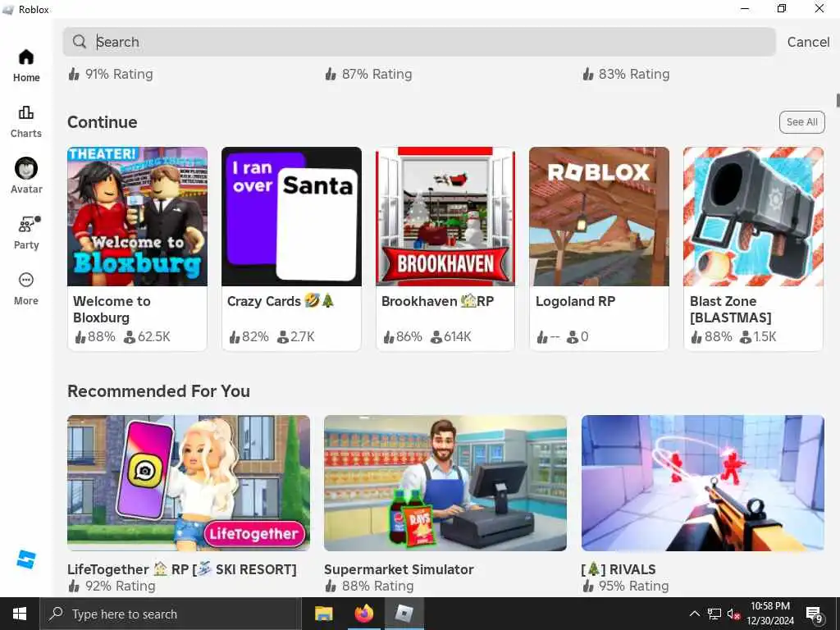Screen dimensions: 840x630
Task: Click the Logoland RP title text
Action: click(x=575, y=301)
